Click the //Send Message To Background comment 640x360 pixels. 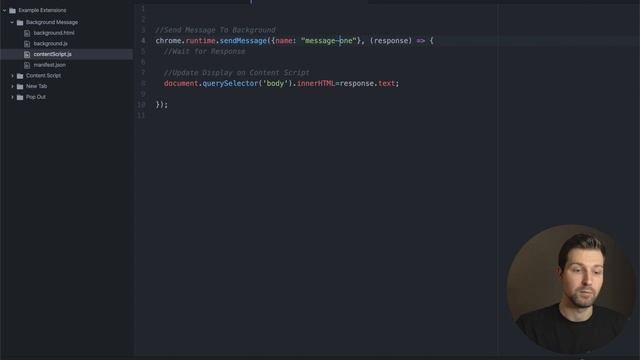215,30
